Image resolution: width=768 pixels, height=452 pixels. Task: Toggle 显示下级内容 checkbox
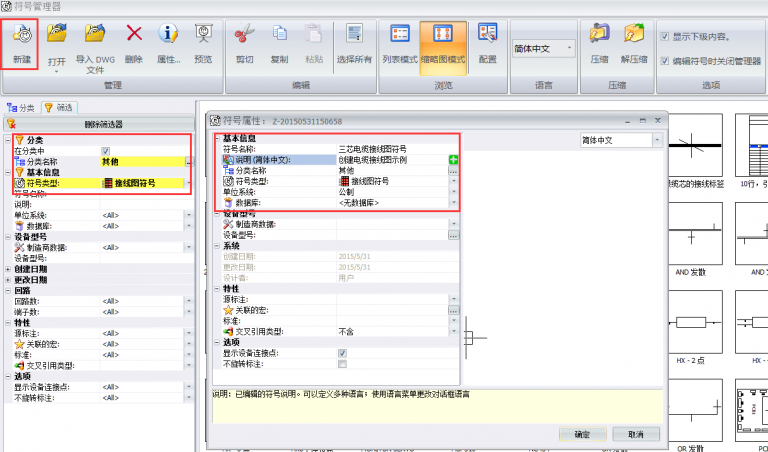(x=665, y=37)
